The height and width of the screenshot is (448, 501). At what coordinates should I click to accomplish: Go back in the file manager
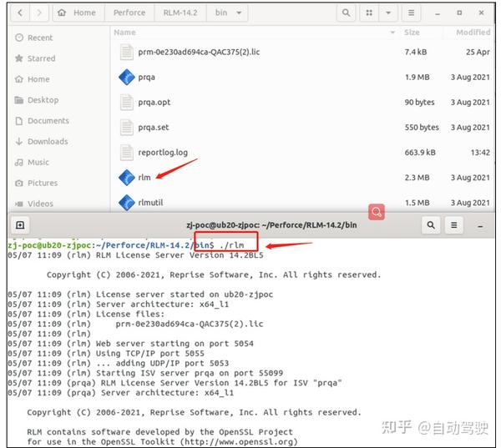[20, 13]
